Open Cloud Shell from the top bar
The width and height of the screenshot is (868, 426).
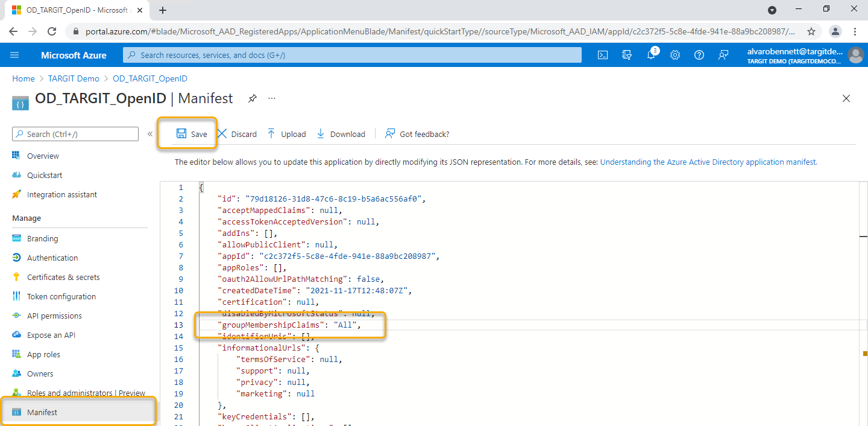click(602, 55)
